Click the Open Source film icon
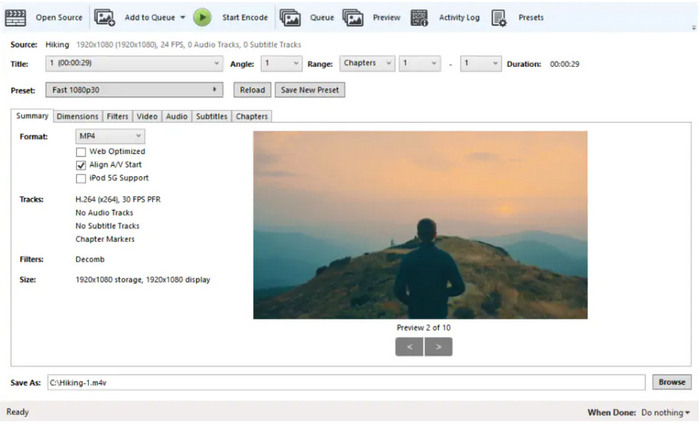Screen dimensions: 700x437 point(15,18)
